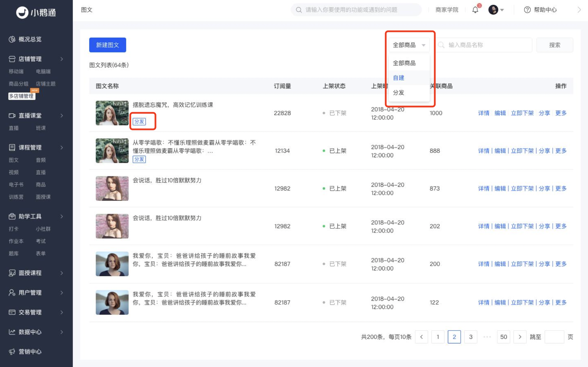
Task: Go to next page arrow
Action: tap(520, 337)
